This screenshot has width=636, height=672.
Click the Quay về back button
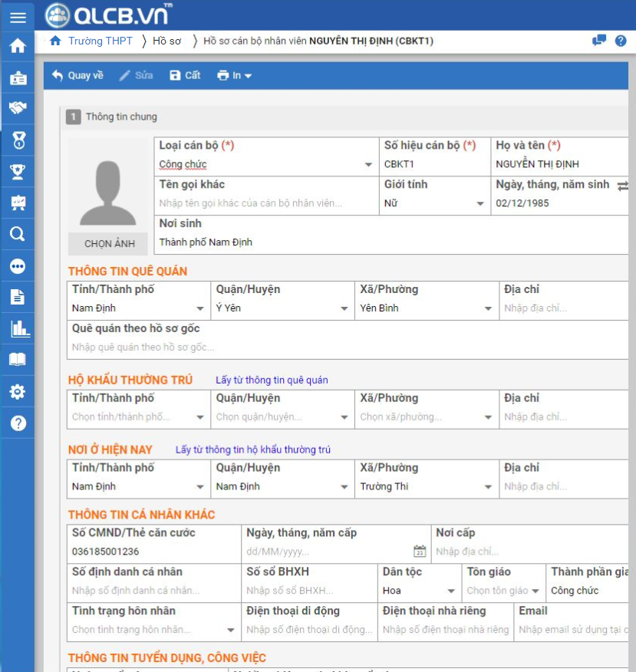click(x=77, y=75)
